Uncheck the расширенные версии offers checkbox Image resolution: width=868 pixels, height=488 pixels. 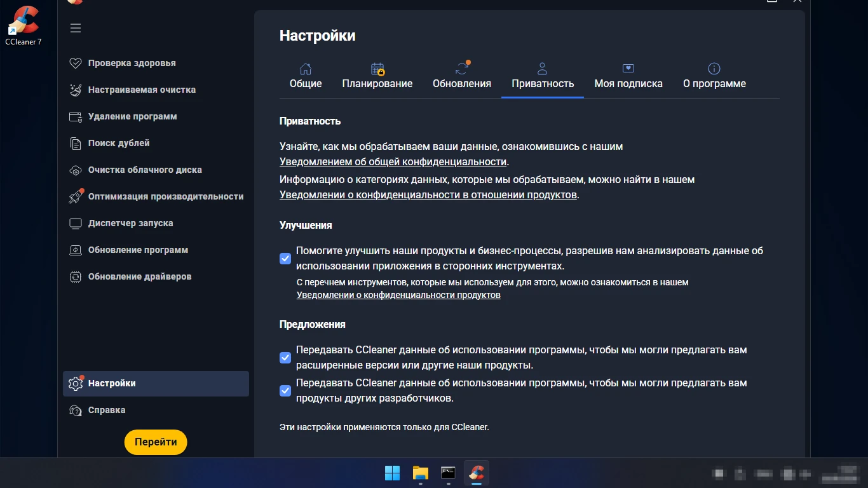[285, 358]
